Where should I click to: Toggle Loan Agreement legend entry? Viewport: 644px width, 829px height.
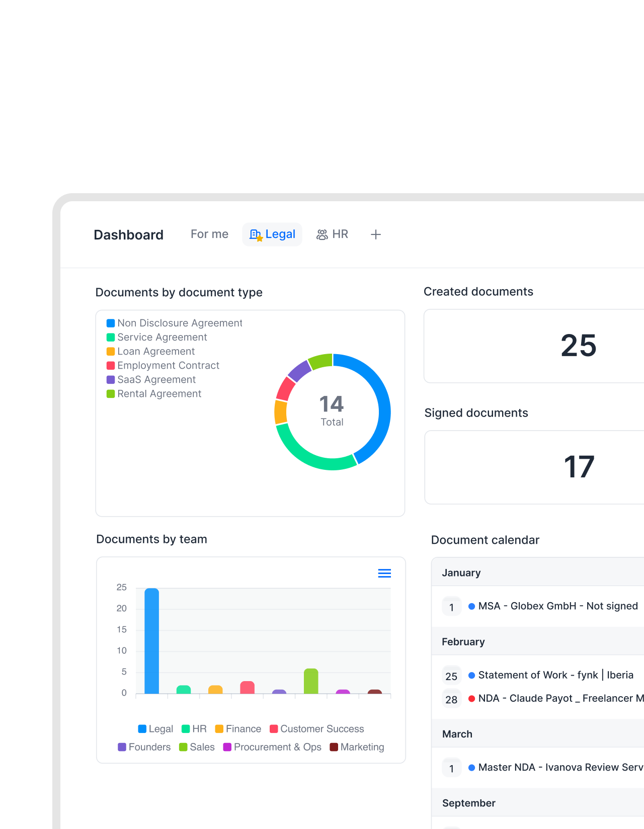151,351
